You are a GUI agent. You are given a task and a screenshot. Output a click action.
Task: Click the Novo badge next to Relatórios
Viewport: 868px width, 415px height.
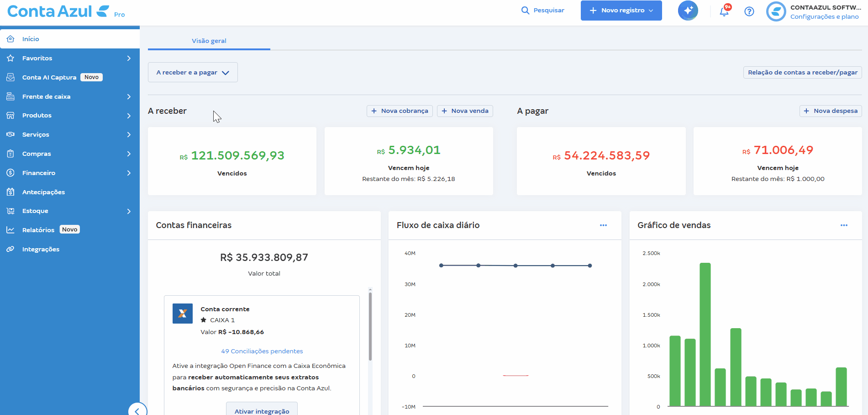pyautogui.click(x=70, y=229)
